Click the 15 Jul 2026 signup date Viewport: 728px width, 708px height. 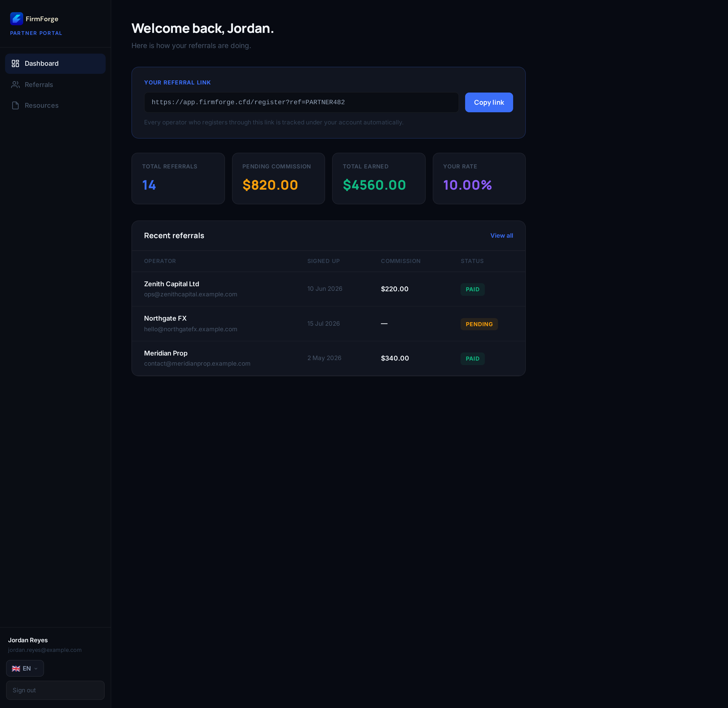pyautogui.click(x=324, y=324)
